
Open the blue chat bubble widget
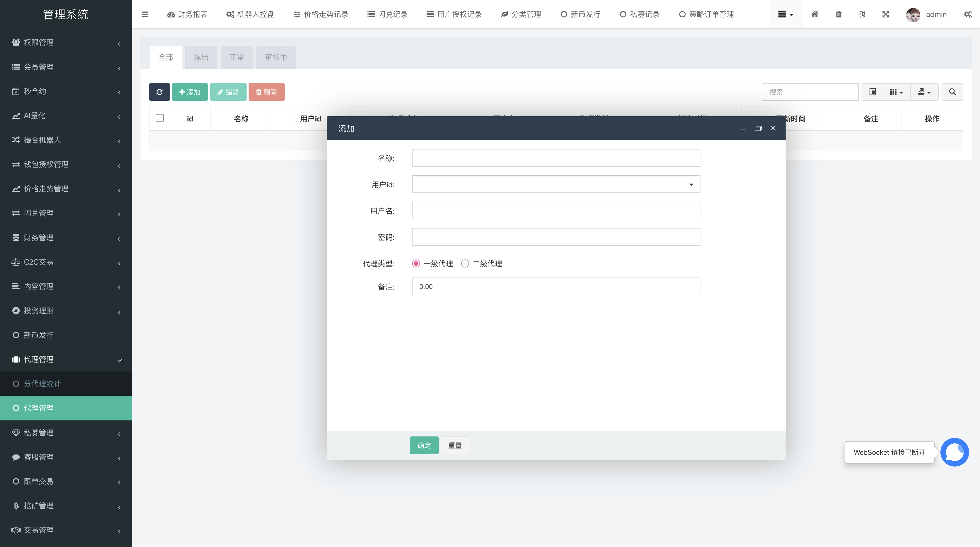tap(954, 452)
